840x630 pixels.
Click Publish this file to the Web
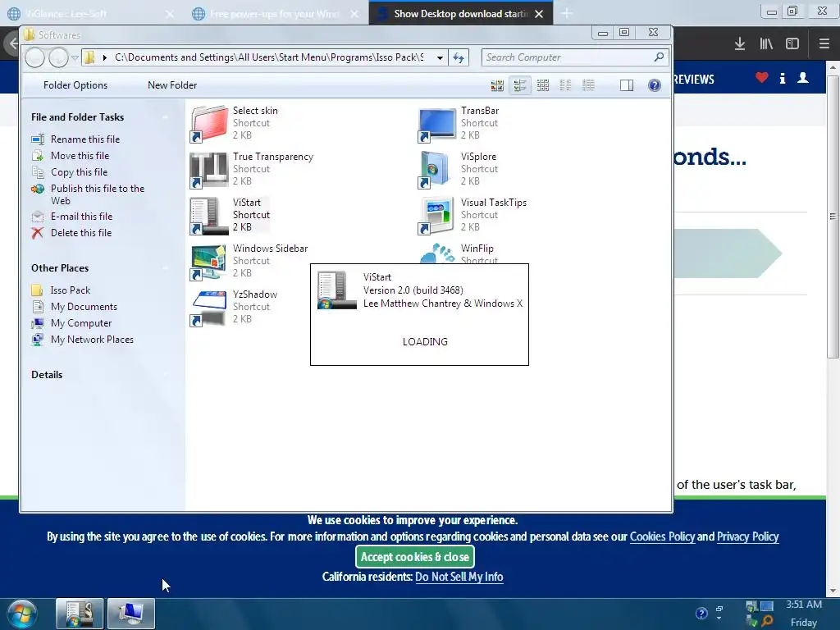[x=97, y=194]
